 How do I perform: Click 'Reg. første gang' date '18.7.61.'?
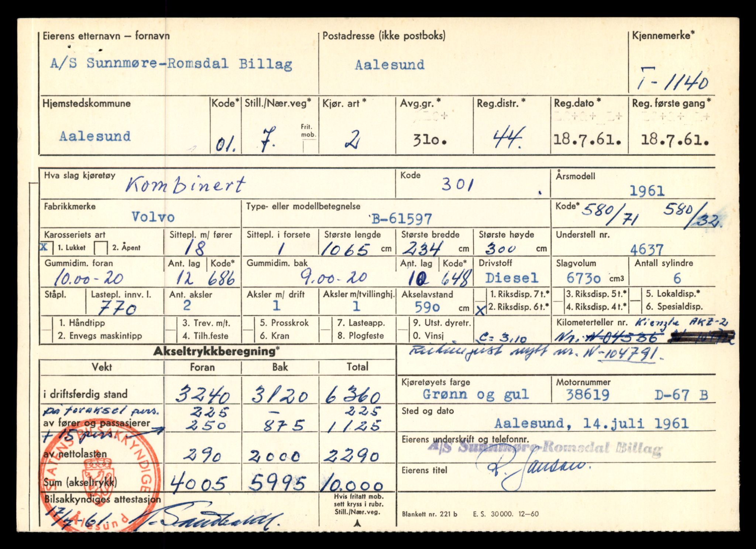(x=675, y=140)
